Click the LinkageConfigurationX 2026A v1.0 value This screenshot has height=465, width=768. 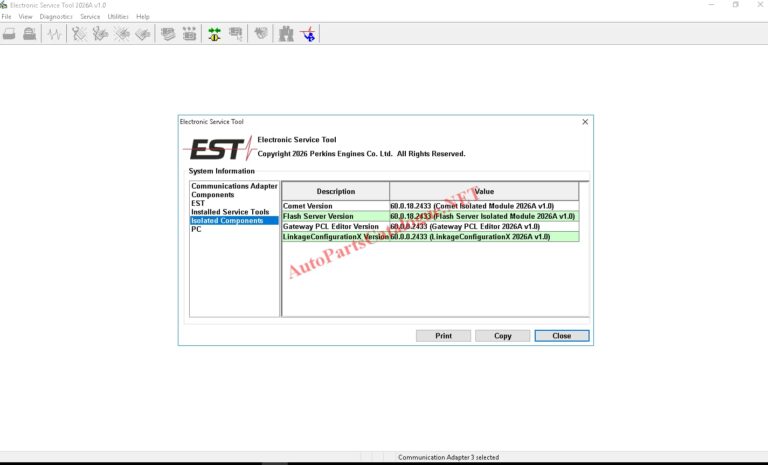click(x=470, y=237)
